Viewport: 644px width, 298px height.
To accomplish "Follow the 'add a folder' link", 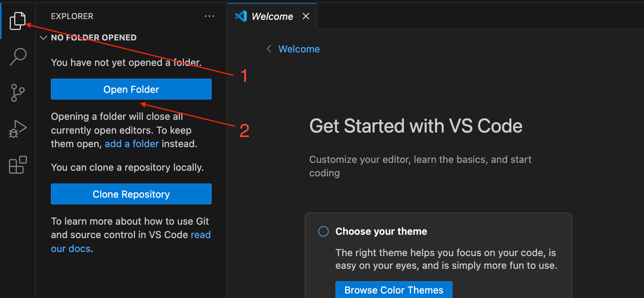I will [132, 144].
